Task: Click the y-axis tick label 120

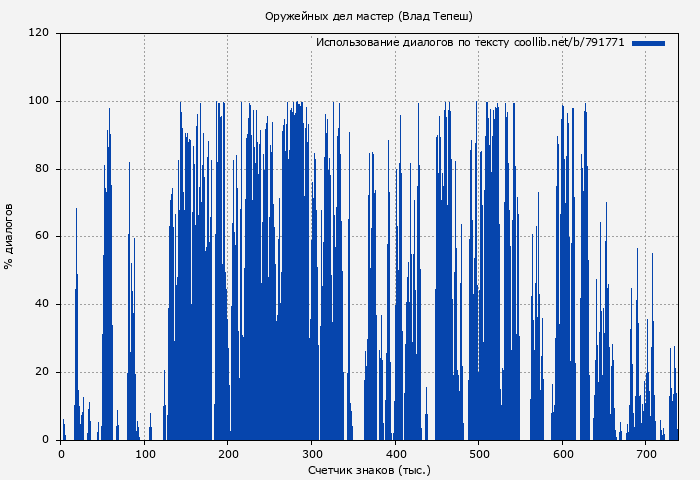Action: (x=39, y=33)
